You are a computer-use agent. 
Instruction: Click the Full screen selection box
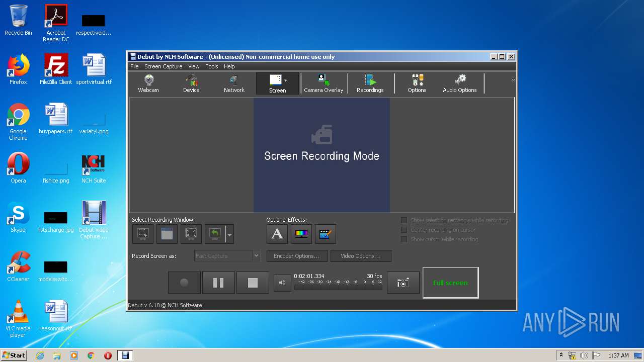pos(450,283)
